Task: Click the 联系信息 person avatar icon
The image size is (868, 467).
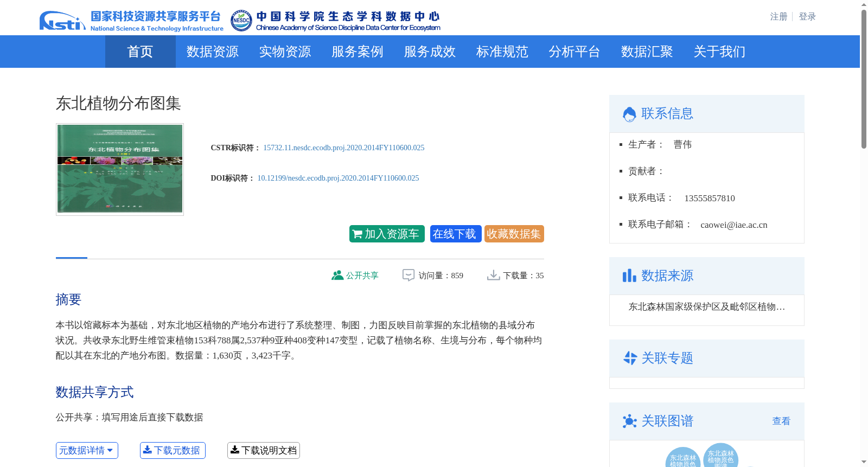Action: click(629, 114)
